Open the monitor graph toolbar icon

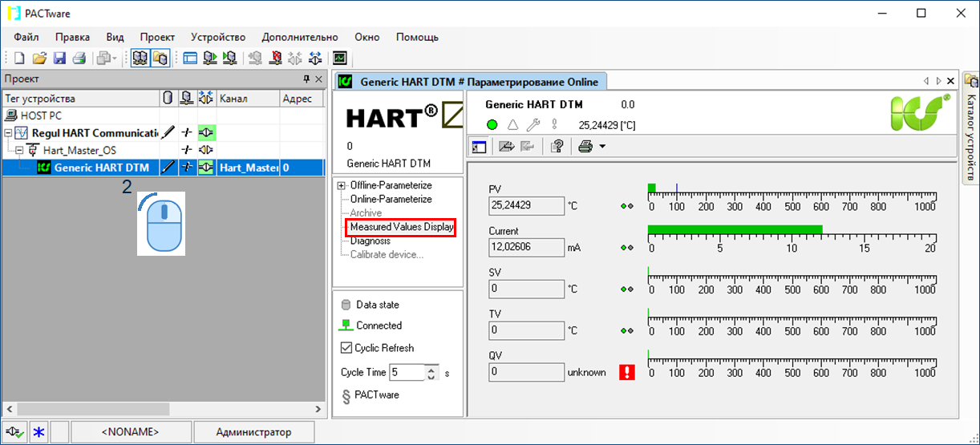click(340, 58)
